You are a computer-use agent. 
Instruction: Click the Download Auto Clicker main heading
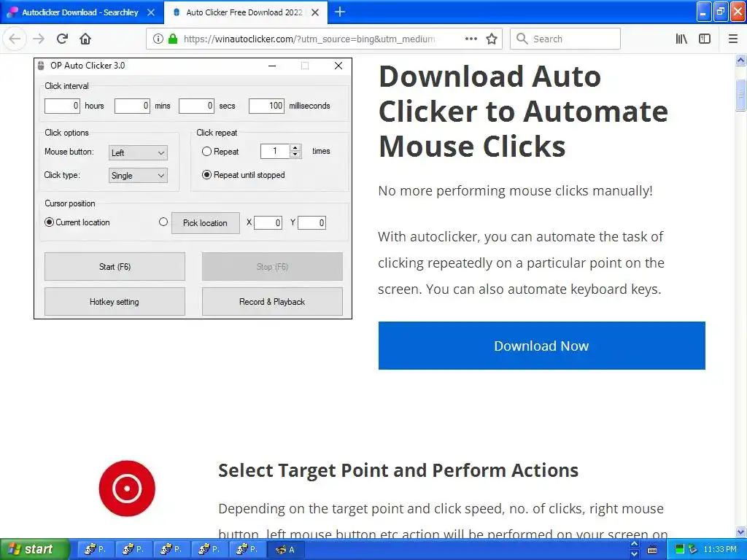pos(523,111)
